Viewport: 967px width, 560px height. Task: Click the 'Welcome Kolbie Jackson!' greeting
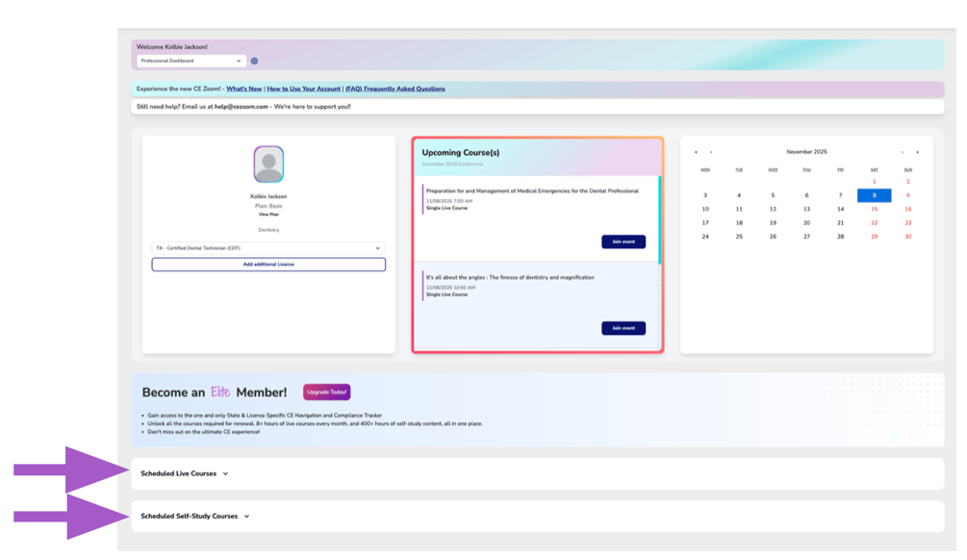tap(172, 47)
